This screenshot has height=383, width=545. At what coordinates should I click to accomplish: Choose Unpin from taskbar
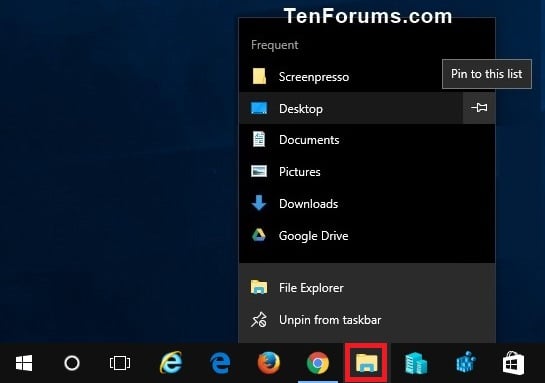(367, 320)
